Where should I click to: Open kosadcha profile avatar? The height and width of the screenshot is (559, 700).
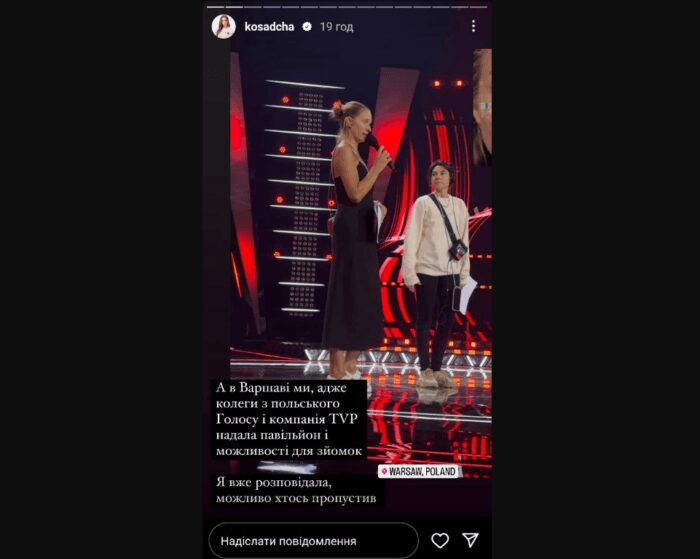point(224,26)
